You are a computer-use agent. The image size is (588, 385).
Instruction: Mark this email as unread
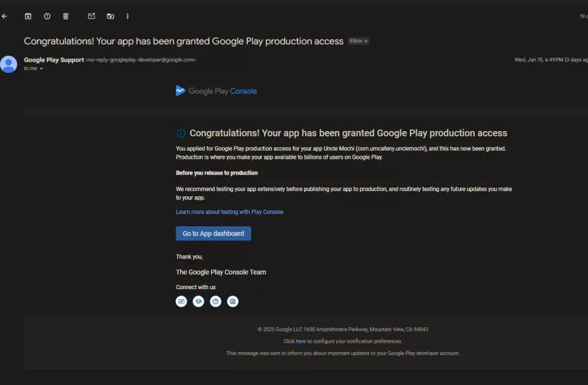91,16
